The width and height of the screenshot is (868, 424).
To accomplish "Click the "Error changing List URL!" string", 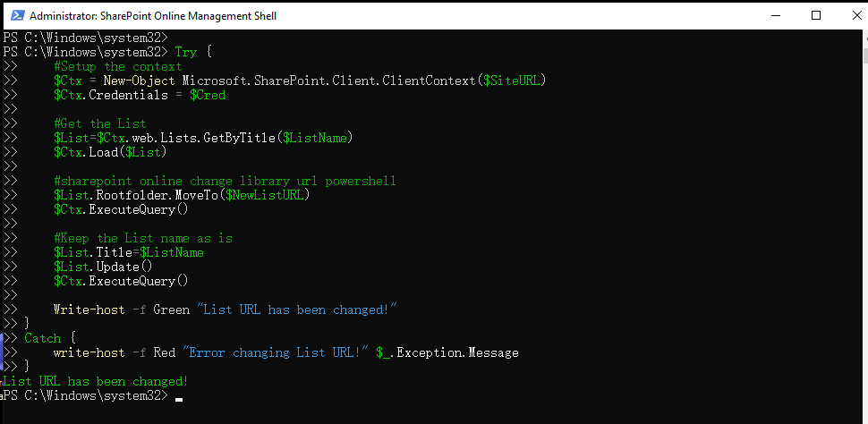I will pyautogui.click(x=276, y=352).
